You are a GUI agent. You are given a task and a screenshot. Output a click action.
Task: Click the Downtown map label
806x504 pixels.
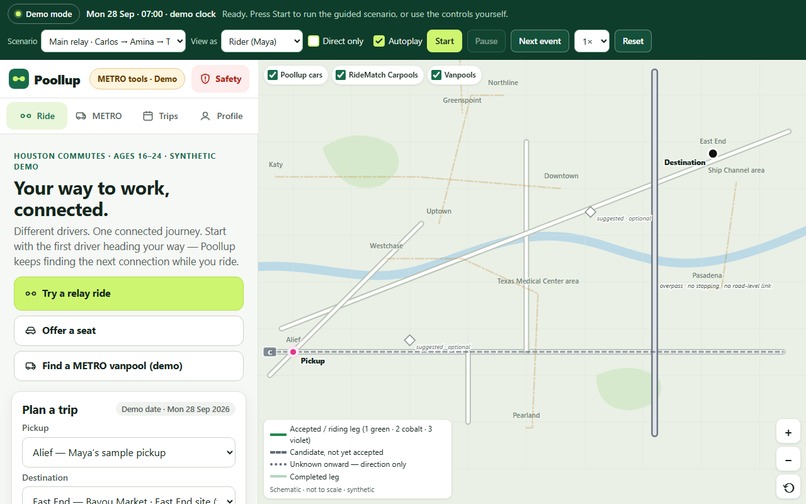click(561, 176)
